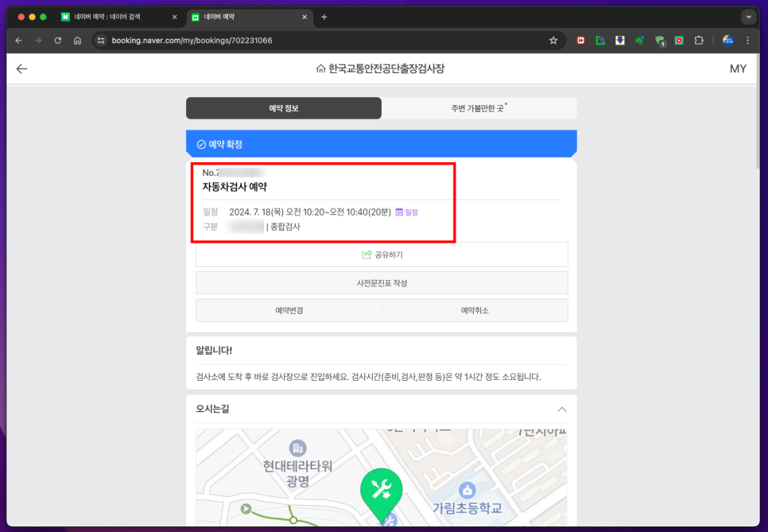
Task: Open the yellow download extension icon
Action: tap(620, 41)
